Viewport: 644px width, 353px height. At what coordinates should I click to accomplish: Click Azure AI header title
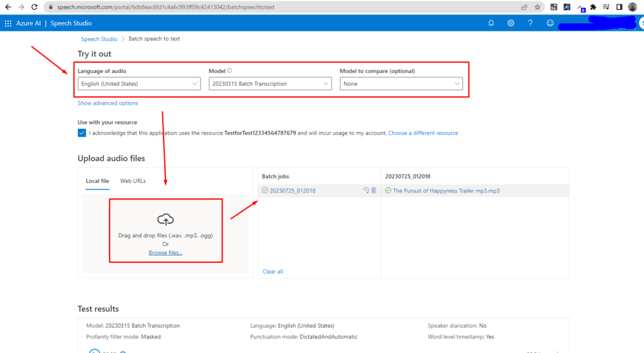pos(28,23)
